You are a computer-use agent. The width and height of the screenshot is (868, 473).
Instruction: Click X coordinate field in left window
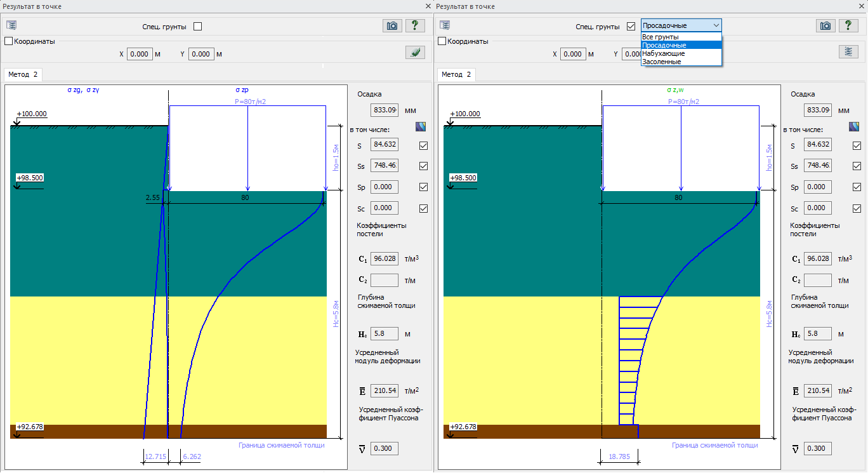(140, 54)
